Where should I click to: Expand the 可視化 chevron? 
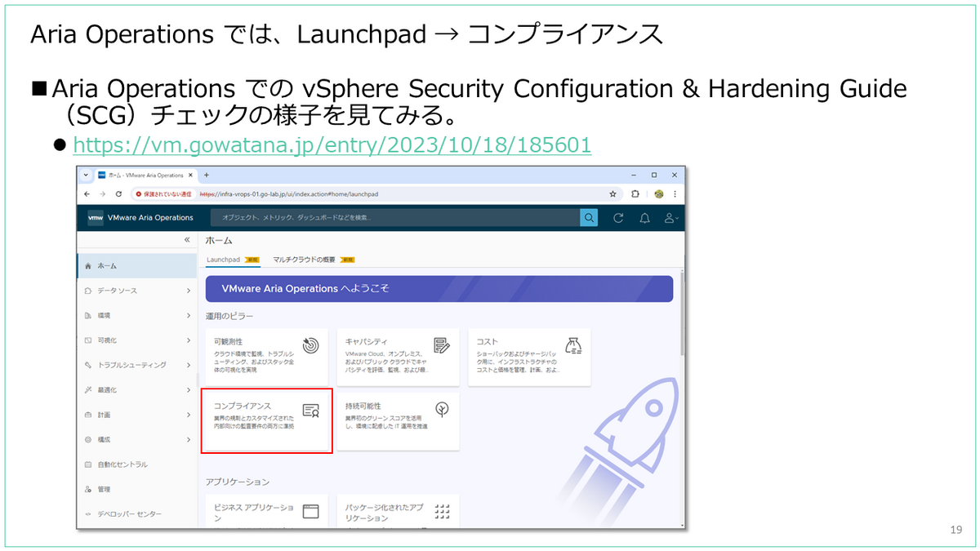(x=188, y=340)
